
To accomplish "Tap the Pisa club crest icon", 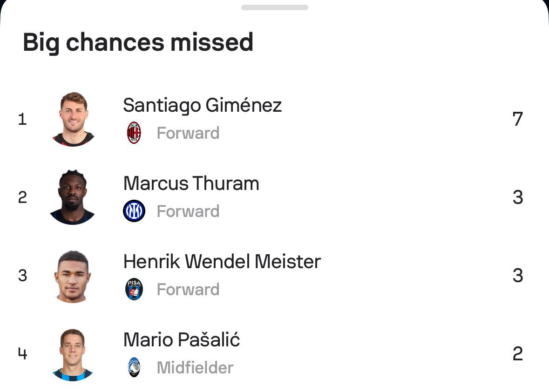I will 134,290.
